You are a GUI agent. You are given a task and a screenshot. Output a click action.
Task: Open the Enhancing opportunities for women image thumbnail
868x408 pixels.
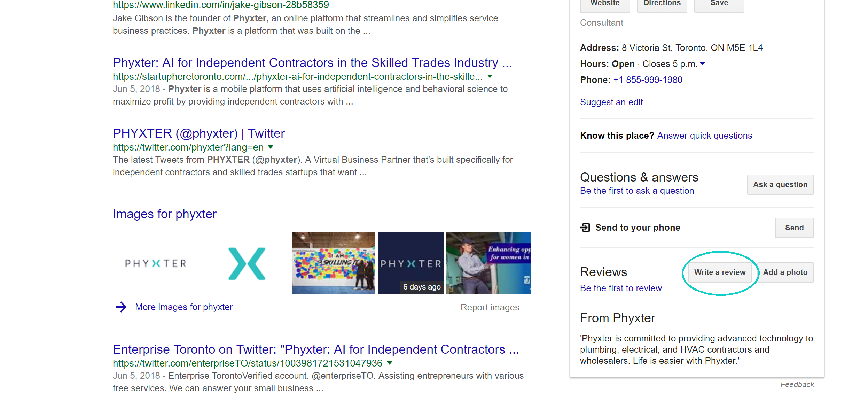pos(488,263)
